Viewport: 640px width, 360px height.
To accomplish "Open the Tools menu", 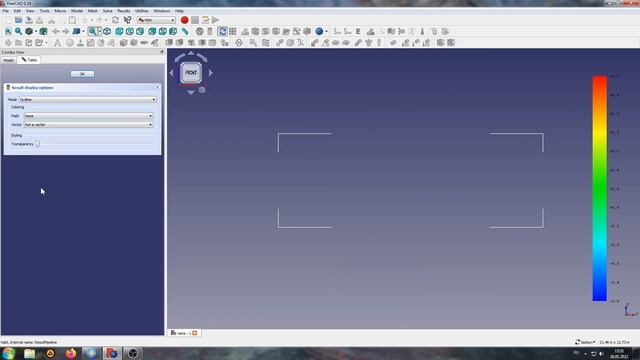I will click(44, 11).
